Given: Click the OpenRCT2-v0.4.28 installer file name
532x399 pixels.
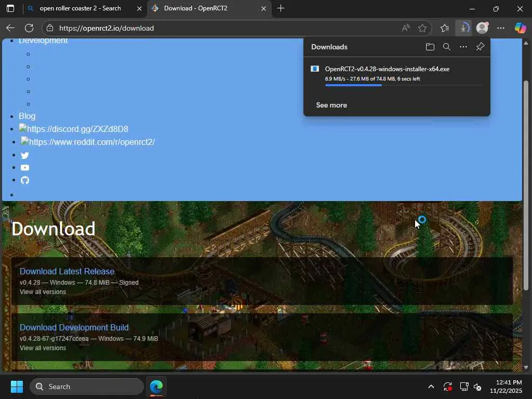Looking at the screenshot, I should (387, 69).
